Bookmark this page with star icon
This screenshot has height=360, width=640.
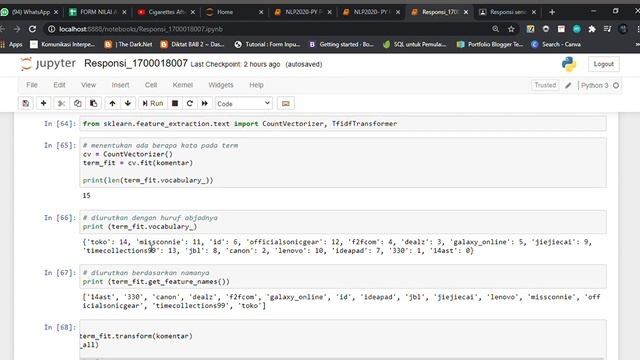(x=511, y=29)
